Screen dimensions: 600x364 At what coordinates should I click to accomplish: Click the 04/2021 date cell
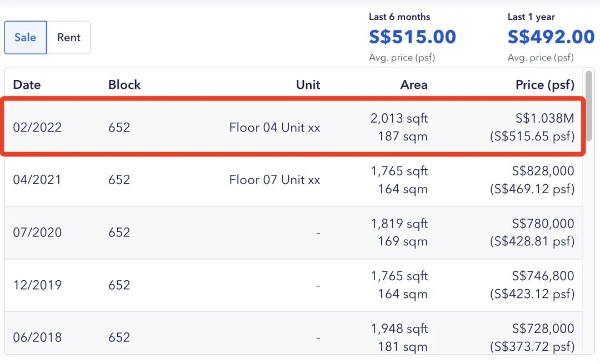click(x=37, y=180)
